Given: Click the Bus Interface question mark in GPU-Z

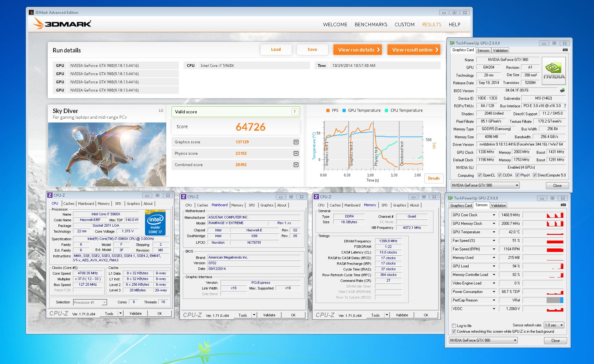Looking at the screenshot, I should [x=565, y=106].
